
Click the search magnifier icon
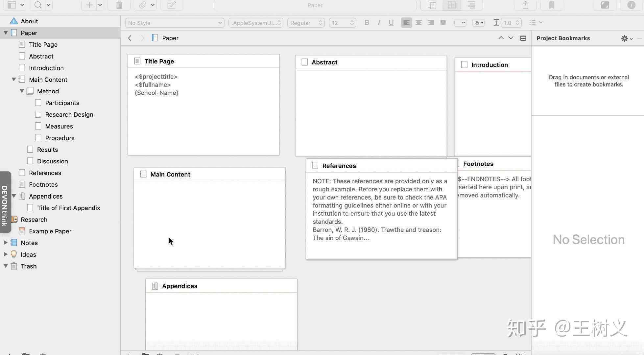coord(38,5)
